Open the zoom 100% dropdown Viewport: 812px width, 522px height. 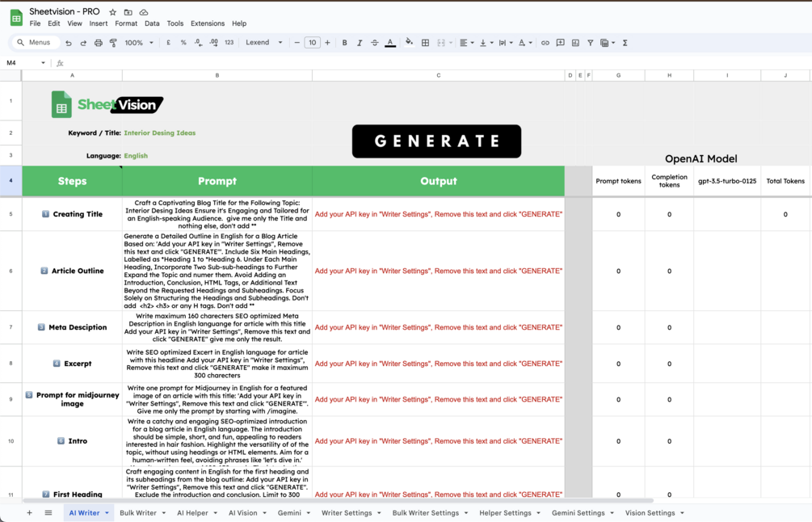pos(139,43)
